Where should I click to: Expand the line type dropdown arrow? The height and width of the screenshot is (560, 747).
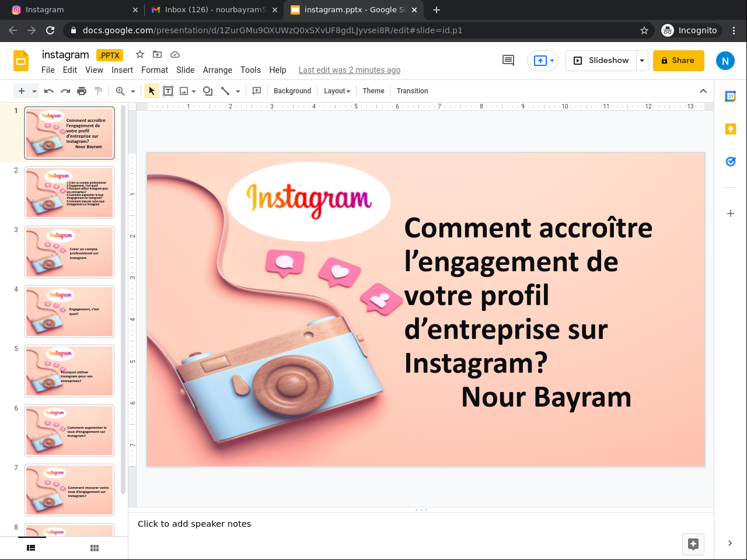coord(238,91)
